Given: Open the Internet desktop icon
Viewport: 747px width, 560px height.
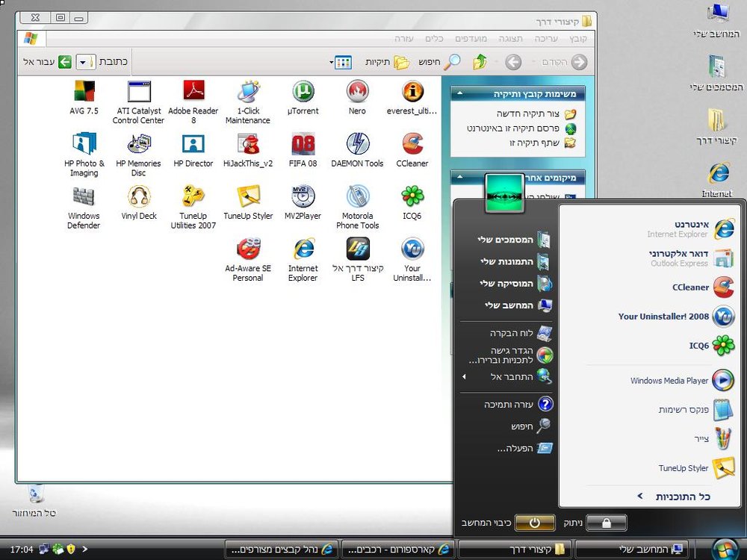Looking at the screenshot, I should coord(717,180).
